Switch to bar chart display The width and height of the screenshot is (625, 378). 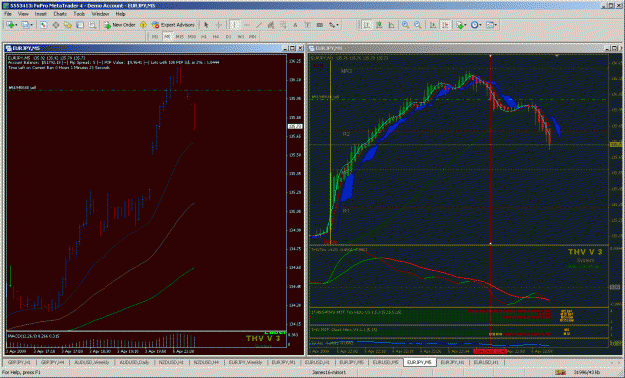[x=367, y=25]
